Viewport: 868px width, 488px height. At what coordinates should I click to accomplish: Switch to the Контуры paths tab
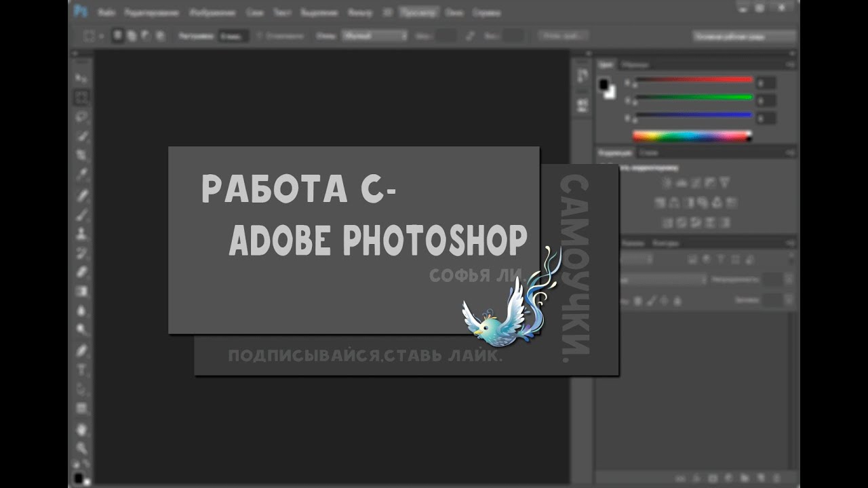665,243
